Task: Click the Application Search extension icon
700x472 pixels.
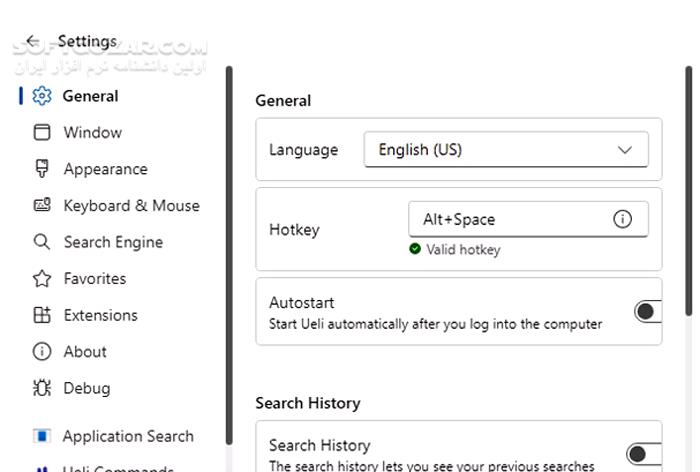Action: [42, 436]
